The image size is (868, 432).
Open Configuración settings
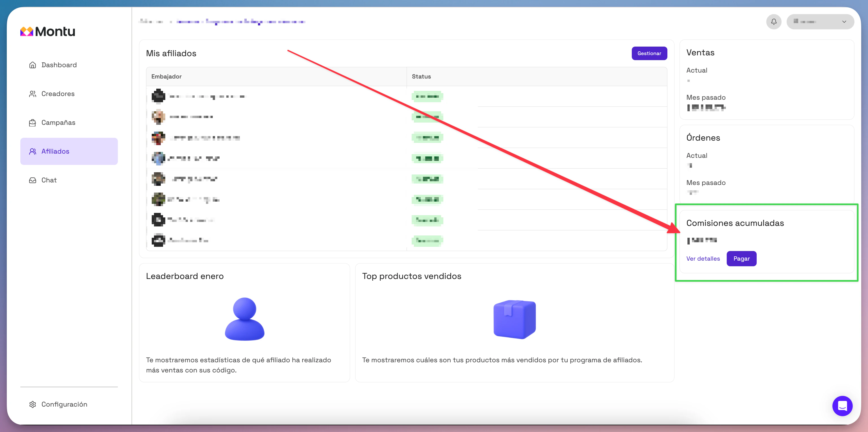tap(69, 404)
